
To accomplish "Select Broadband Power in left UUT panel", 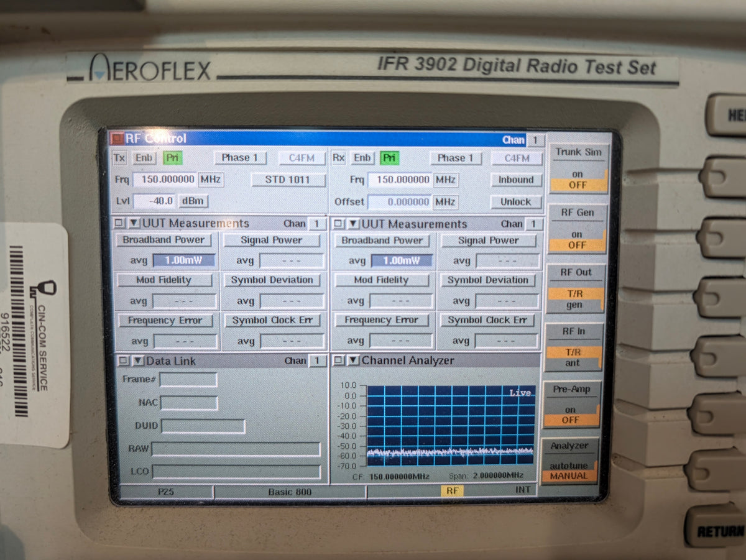I will pos(164,240).
